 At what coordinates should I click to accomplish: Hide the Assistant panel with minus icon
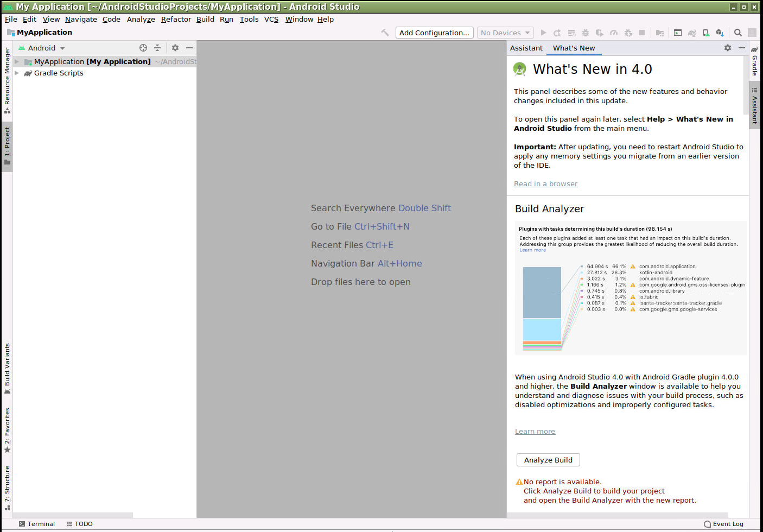[742, 48]
